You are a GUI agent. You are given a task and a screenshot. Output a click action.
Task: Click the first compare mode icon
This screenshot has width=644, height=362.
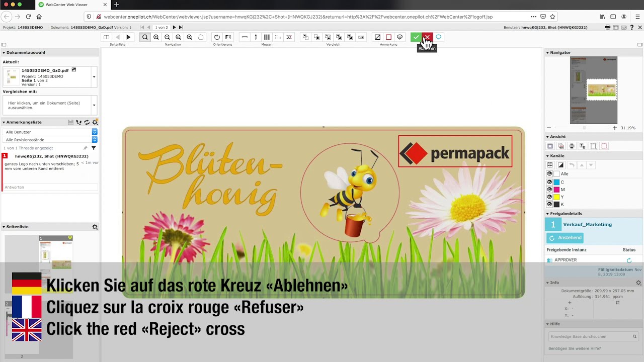(305, 37)
